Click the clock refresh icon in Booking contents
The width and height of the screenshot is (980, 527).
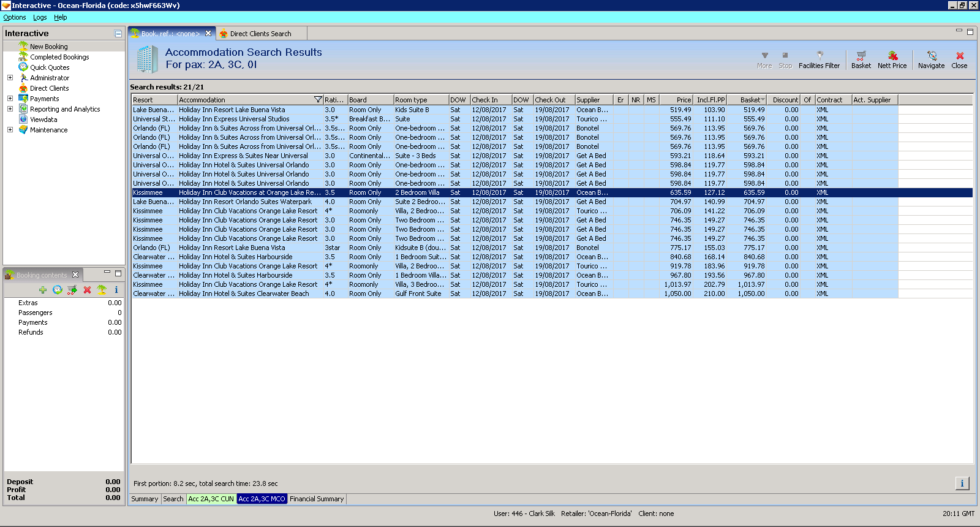[x=58, y=290]
